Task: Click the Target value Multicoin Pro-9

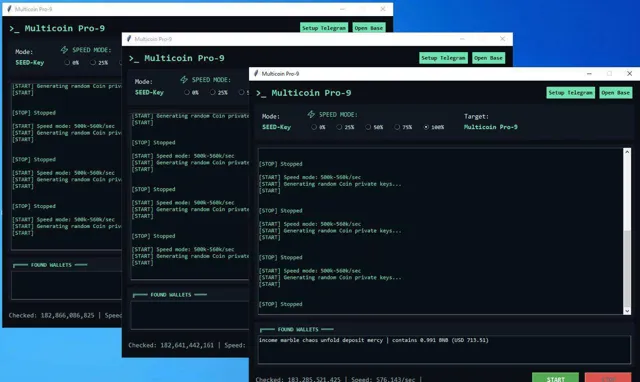Action: coord(491,127)
